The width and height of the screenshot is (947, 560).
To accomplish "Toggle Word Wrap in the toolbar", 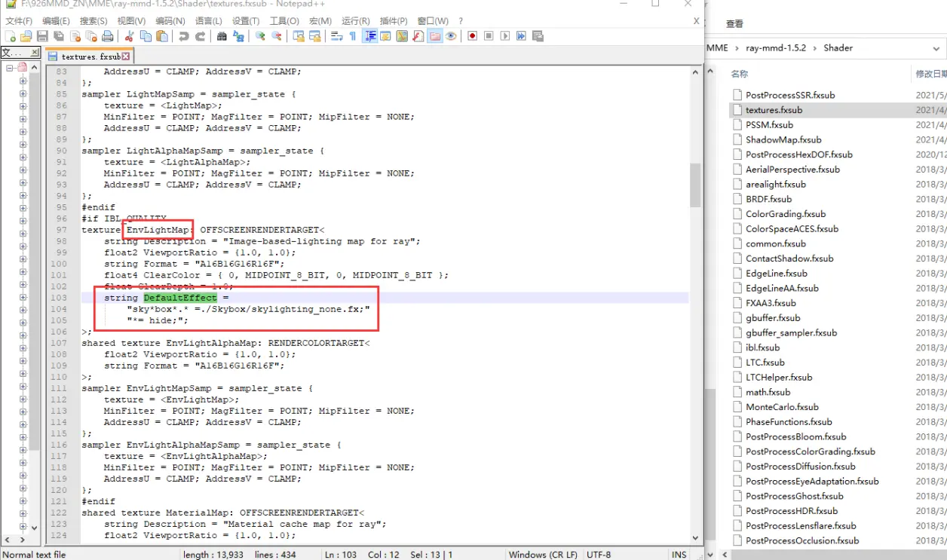I will (336, 36).
